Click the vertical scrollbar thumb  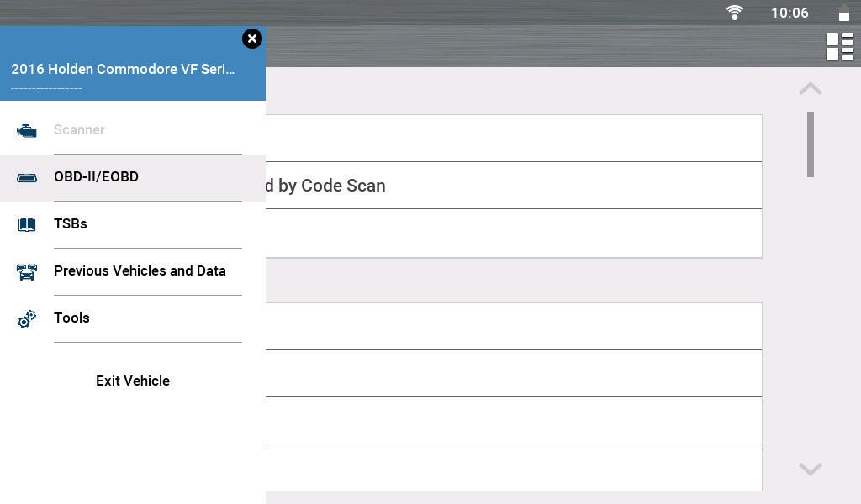point(810,144)
